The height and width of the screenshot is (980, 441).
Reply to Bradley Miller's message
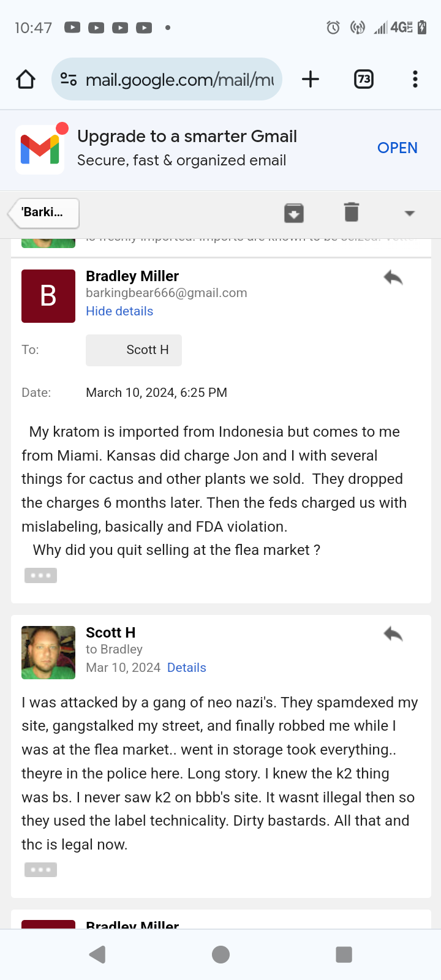coord(393,278)
